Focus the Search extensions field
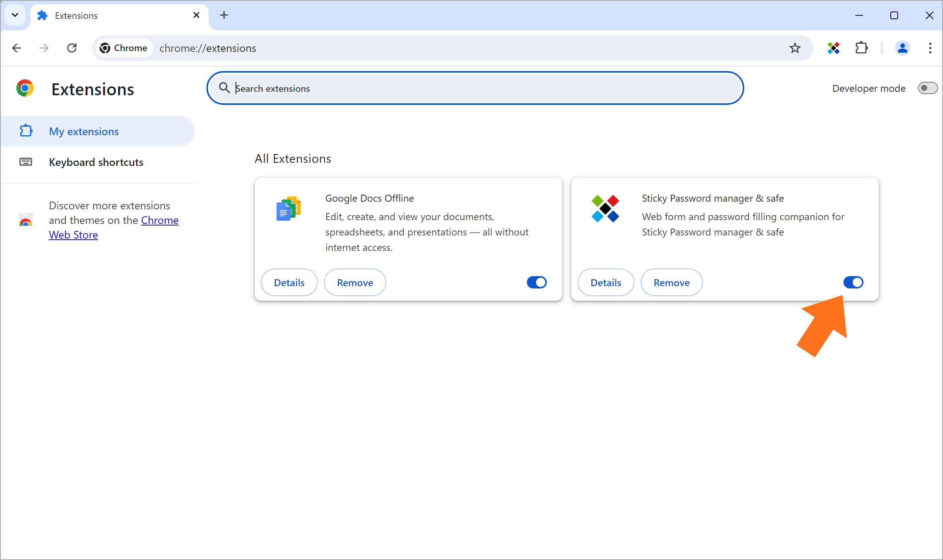This screenshot has height=560, width=943. (475, 88)
